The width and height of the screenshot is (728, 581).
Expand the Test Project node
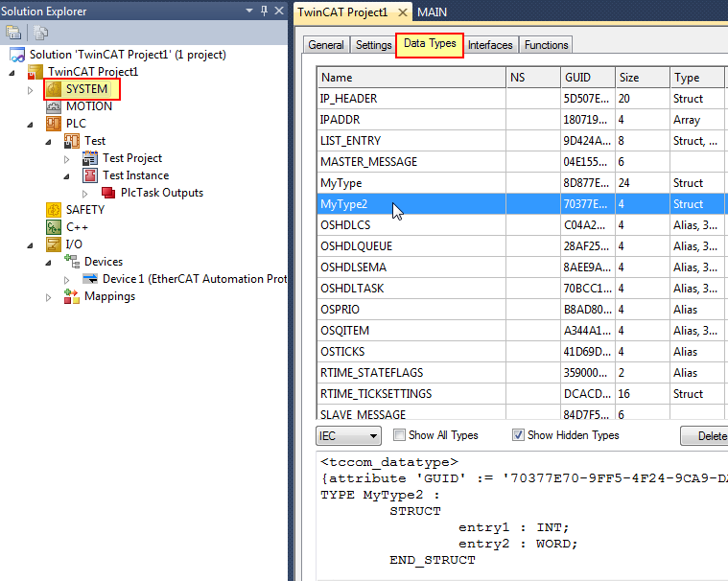[67, 159]
